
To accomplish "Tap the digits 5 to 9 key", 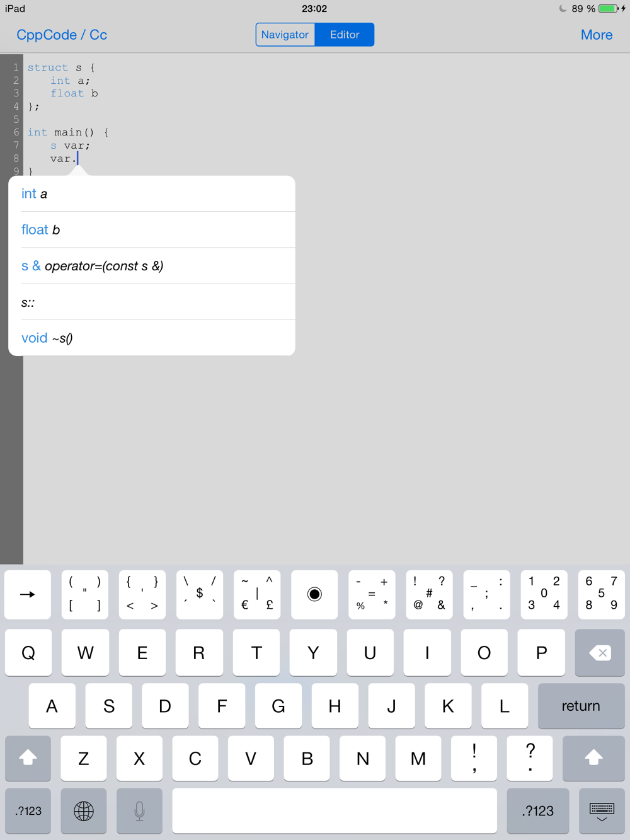I will (x=601, y=594).
